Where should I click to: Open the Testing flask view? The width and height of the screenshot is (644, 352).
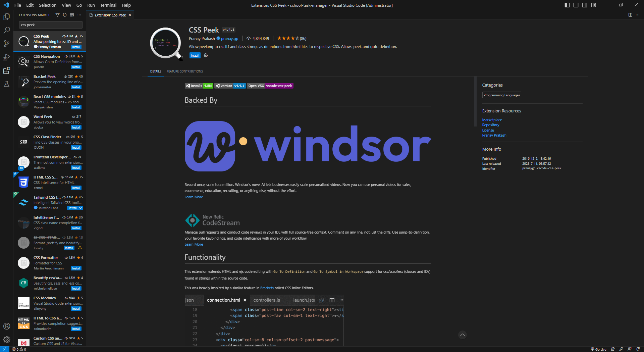tap(6, 84)
